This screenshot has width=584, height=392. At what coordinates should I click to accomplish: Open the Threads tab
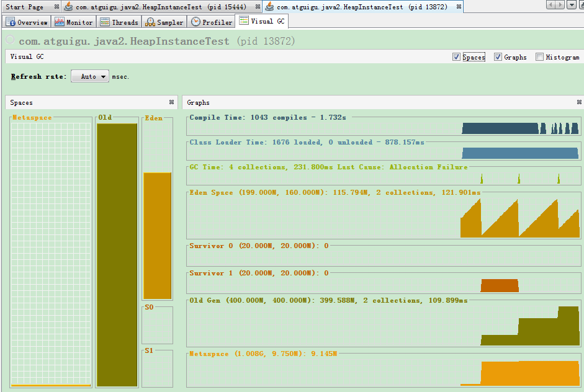(119, 22)
